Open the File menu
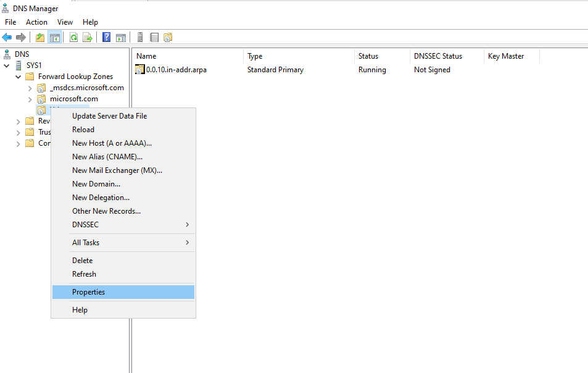This screenshot has height=373, width=588. pos(10,22)
